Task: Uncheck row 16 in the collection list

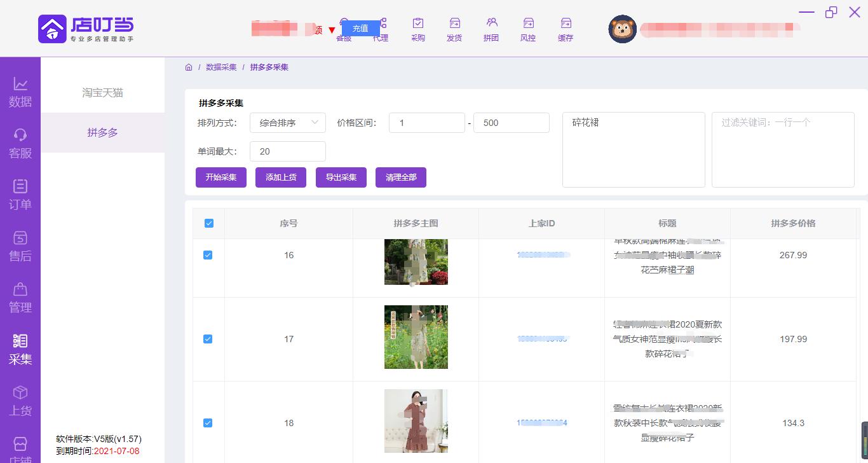Action: point(208,254)
